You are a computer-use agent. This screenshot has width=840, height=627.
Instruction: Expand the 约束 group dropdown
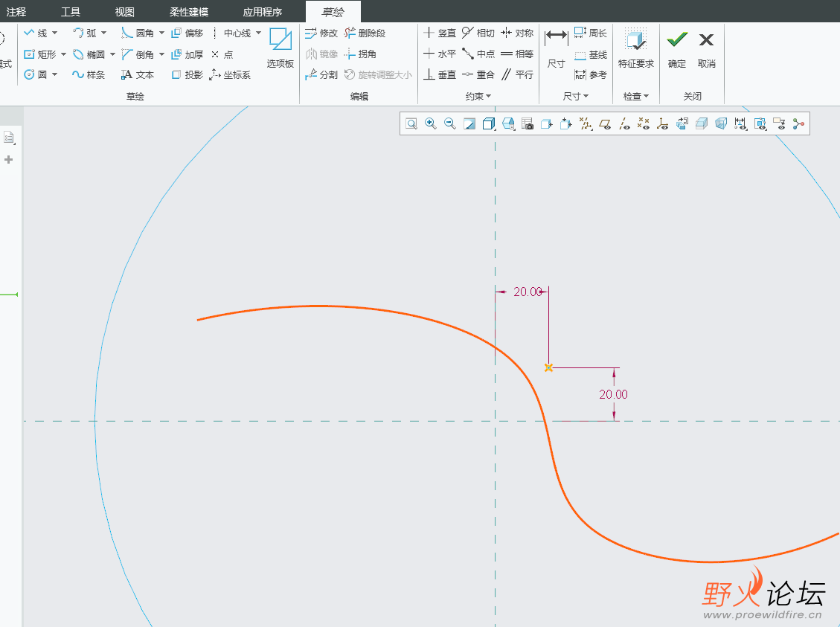click(x=478, y=97)
